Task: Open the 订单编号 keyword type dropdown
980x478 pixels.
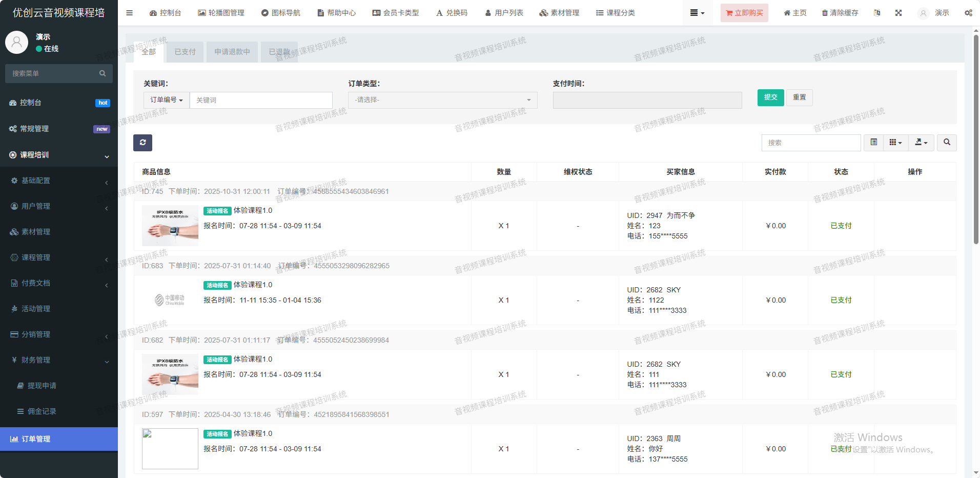Action: click(167, 100)
